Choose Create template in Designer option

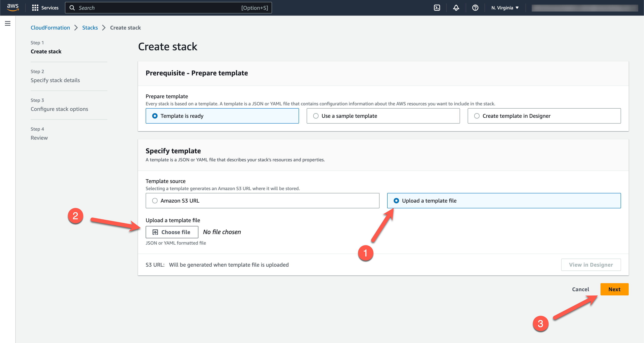coord(477,116)
